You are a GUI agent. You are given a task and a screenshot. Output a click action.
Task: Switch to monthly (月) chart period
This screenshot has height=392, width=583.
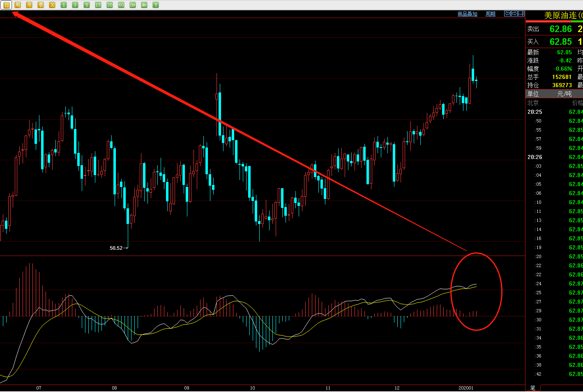29,5
